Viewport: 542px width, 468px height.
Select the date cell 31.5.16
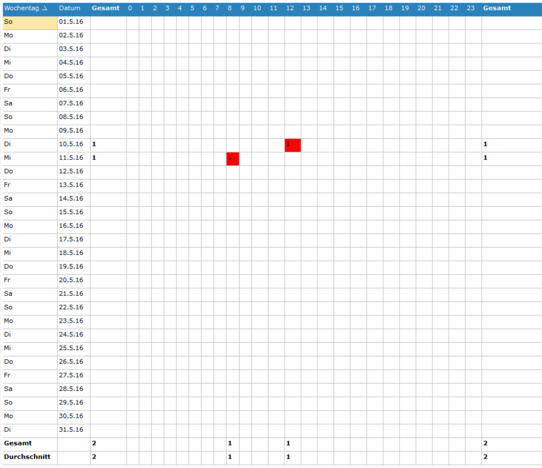(71, 430)
